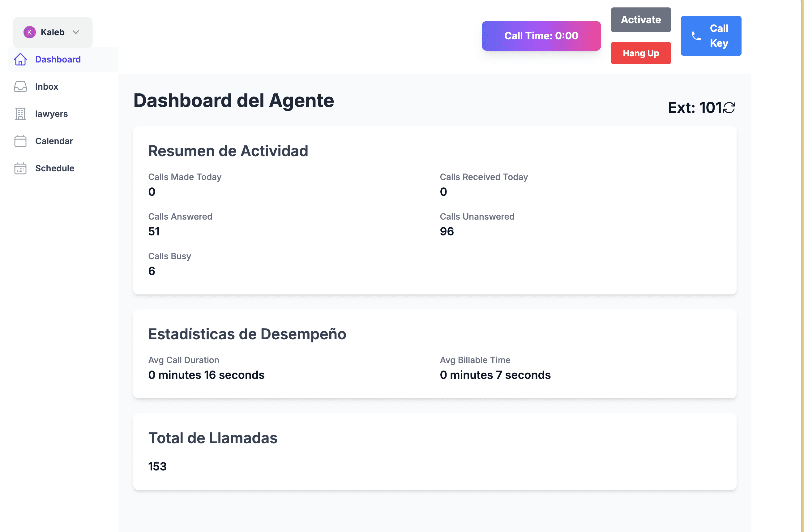The width and height of the screenshot is (804, 532).
Task: Refresh extension status via circular arrows icon
Action: tap(729, 107)
